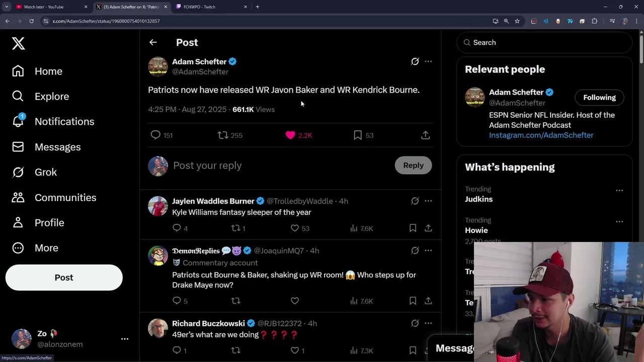Share the DemonReplies reply

pos(428,301)
